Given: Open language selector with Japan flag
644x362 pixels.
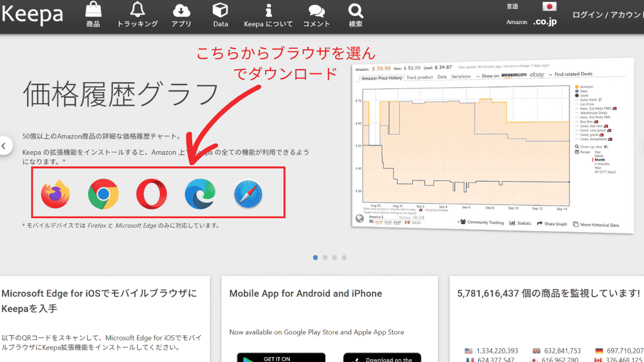Looking at the screenshot, I should (549, 7).
